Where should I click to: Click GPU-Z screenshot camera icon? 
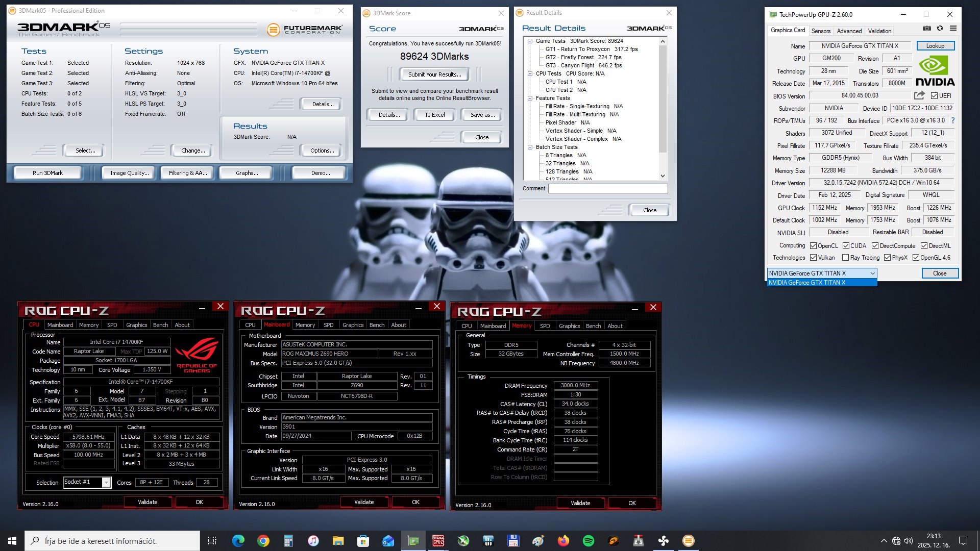(x=927, y=29)
